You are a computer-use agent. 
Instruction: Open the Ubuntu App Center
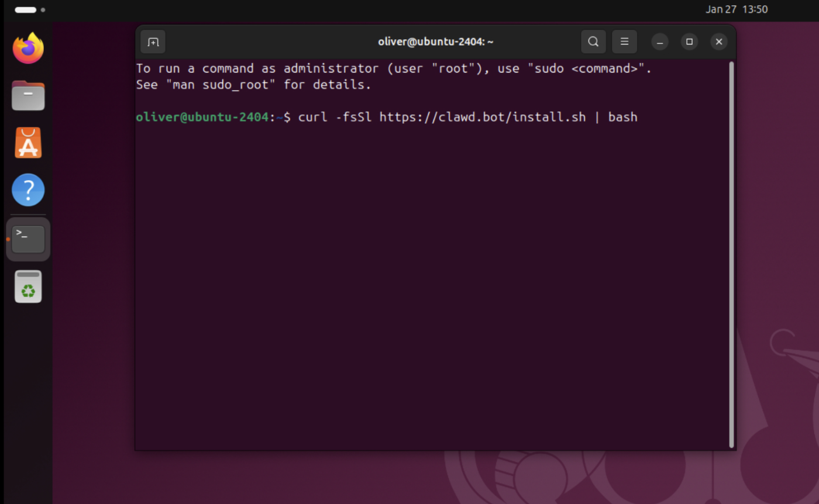(x=28, y=143)
